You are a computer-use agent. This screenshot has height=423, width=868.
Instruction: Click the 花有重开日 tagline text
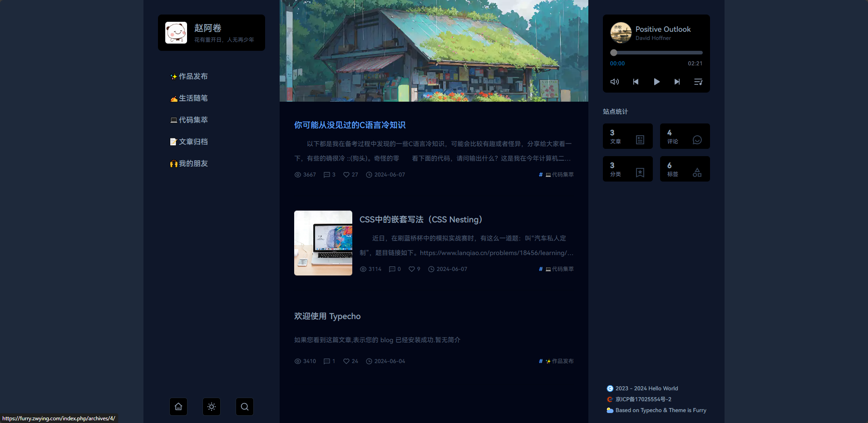click(x=224, y=40)
